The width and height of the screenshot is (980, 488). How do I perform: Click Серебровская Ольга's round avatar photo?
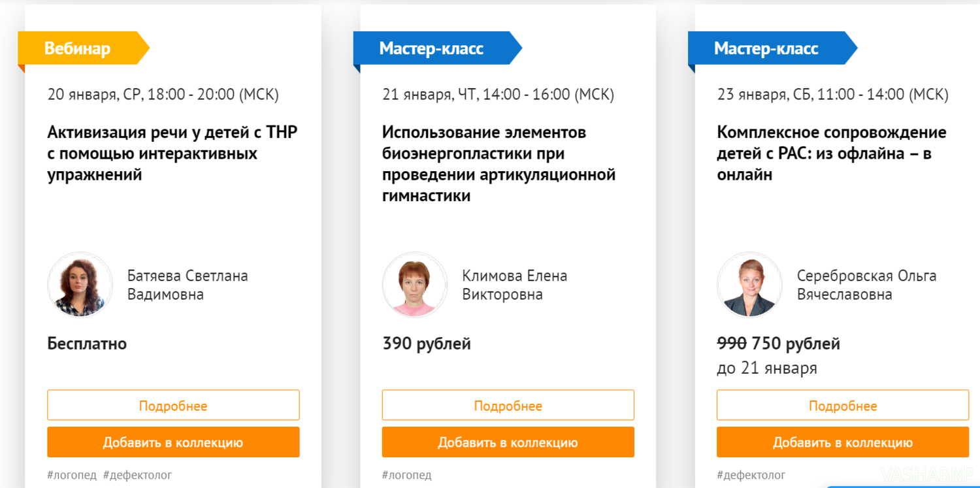coord(749,285)
